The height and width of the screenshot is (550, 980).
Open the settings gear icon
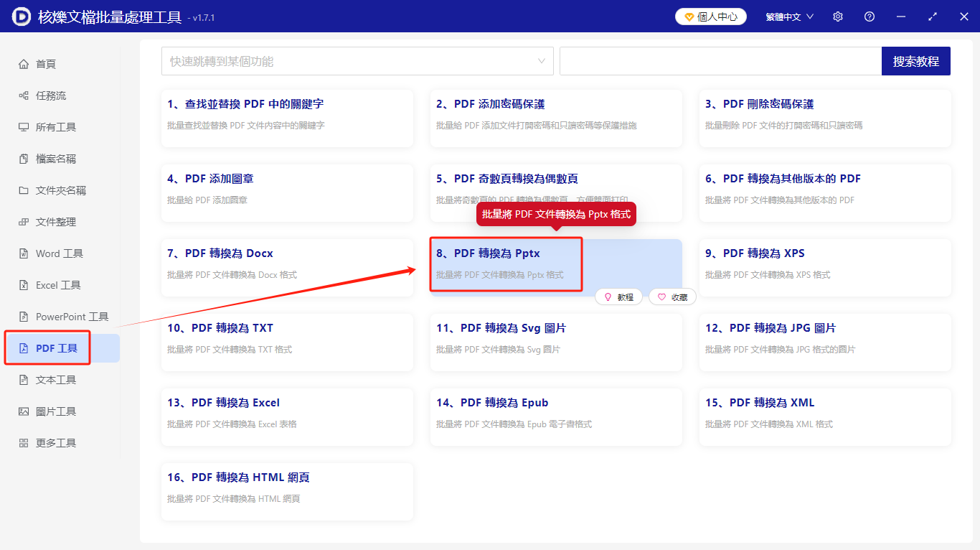tap(838, 17)
